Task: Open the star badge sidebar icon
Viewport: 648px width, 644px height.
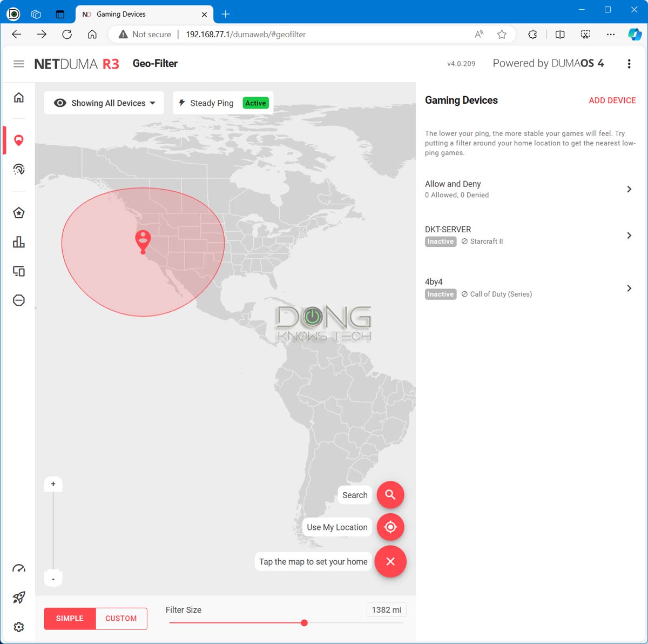Action: (19, 213)
